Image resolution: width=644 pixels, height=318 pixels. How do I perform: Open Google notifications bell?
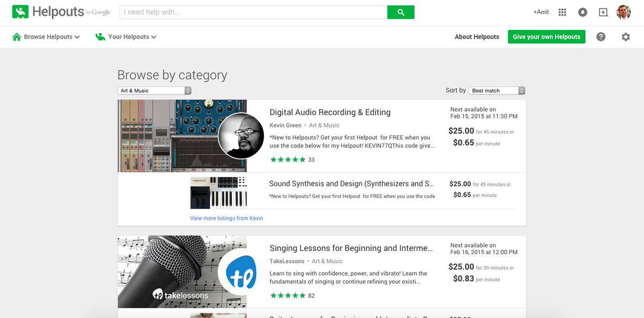tap(582, 12)
